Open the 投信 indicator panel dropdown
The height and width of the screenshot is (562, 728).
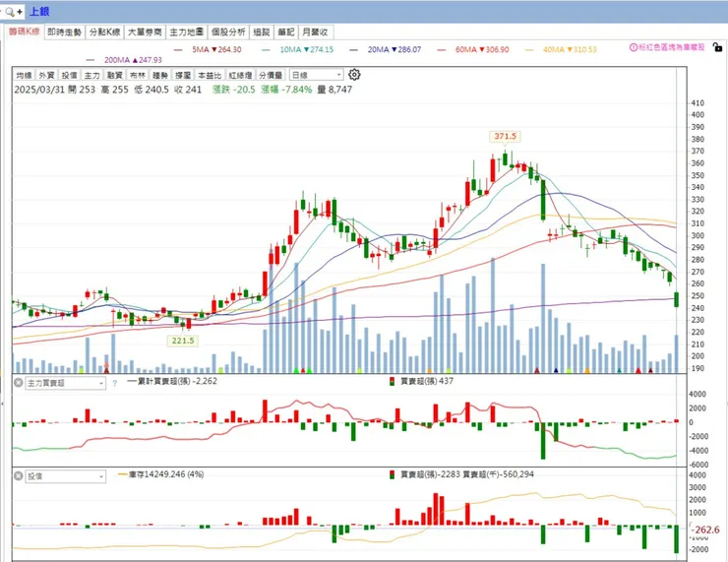click(x=65, y=476)
